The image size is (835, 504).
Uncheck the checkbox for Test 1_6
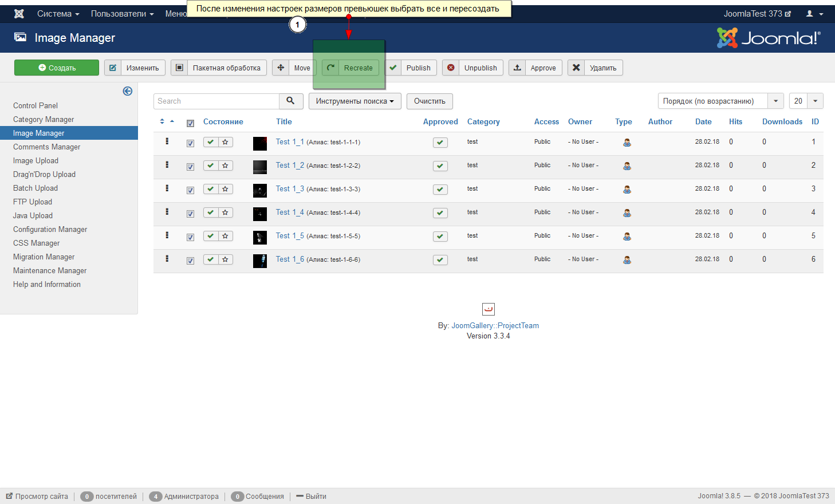[x=191, y=261]
